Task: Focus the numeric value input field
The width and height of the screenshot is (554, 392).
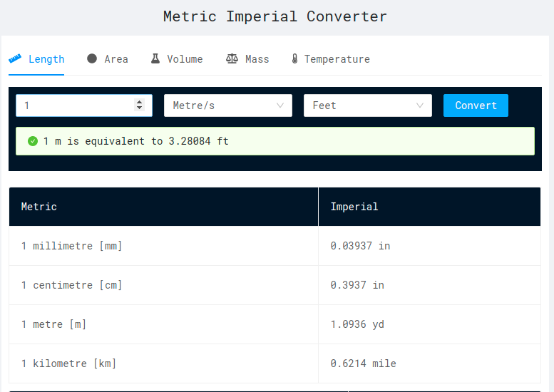Action: tap(84, 105)
